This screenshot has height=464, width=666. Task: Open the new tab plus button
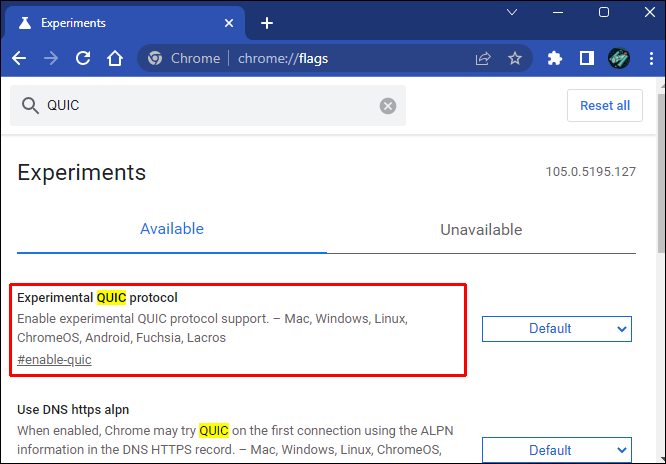pyautogui.click(x=266, y=23)
